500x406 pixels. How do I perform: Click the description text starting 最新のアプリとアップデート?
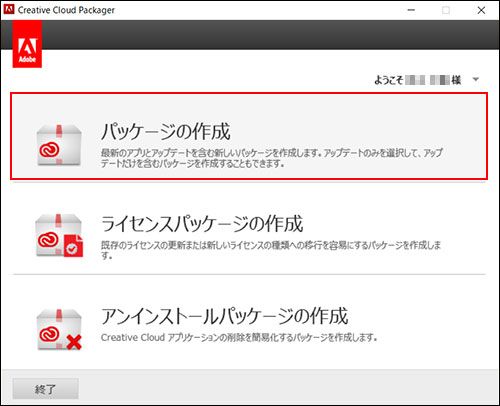[x=272, y=158]
